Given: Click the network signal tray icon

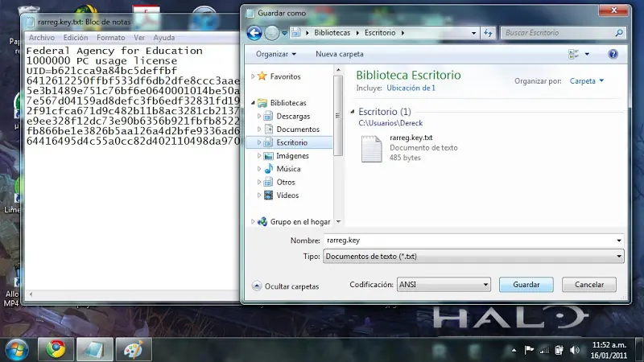Looking at the screenshot, I should pos(544,350).
